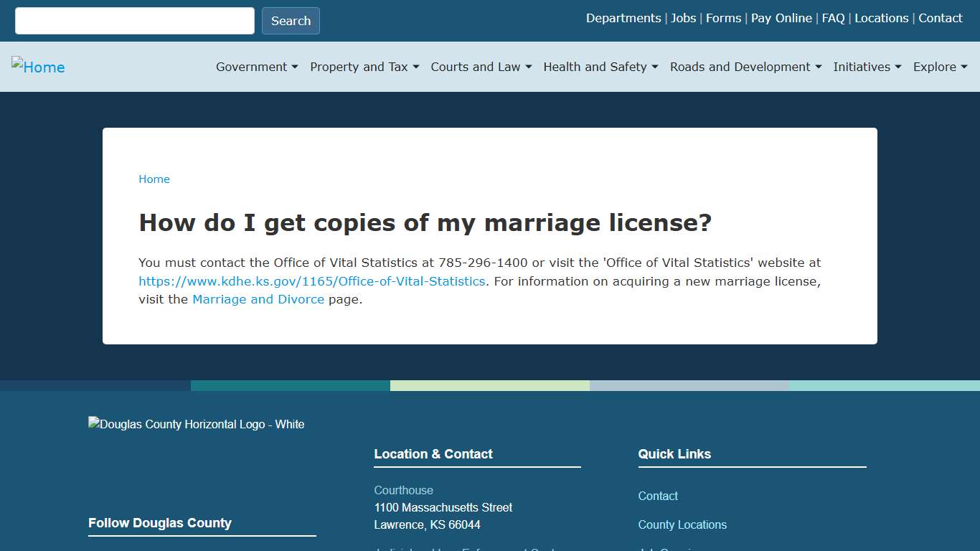Expand the Courts and Law menu
The width and height of the screenshot is (980, 551).
(x=481, y=67)
